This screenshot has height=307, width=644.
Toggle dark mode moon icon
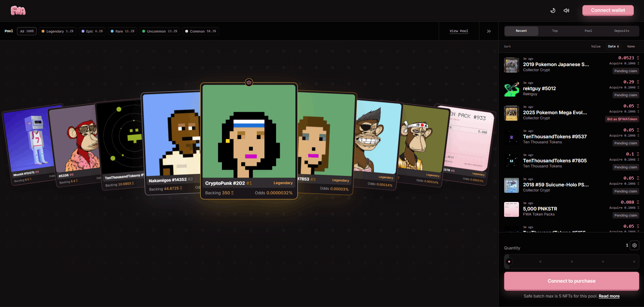click(553, 11)
